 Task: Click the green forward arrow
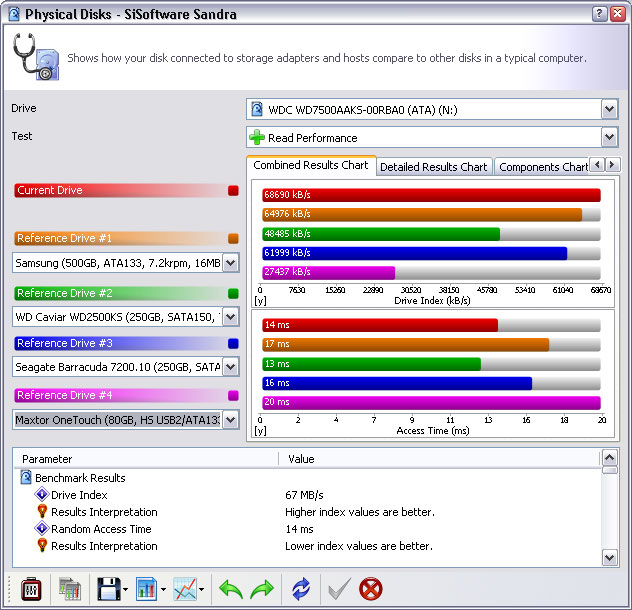[x=262, y=589]
